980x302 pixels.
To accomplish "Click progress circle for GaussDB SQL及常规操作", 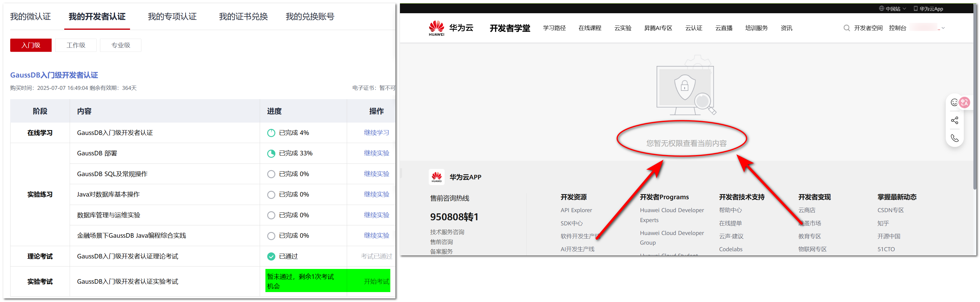I will (271, 174).
